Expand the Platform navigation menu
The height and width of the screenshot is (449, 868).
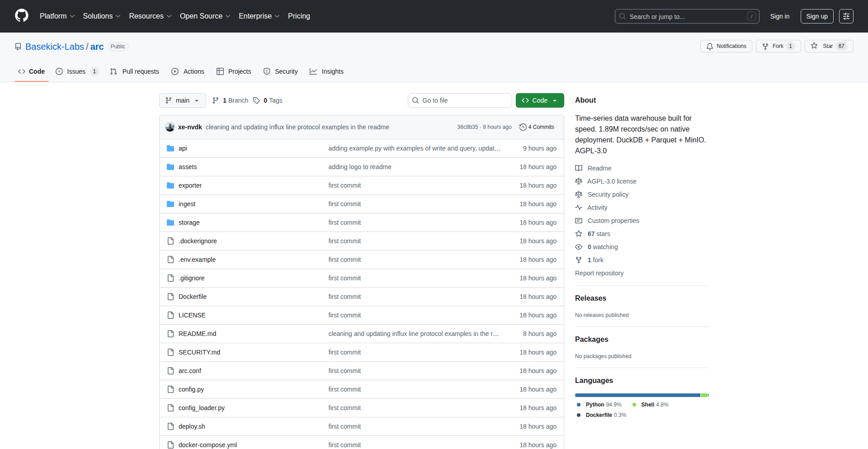(57, 16)
